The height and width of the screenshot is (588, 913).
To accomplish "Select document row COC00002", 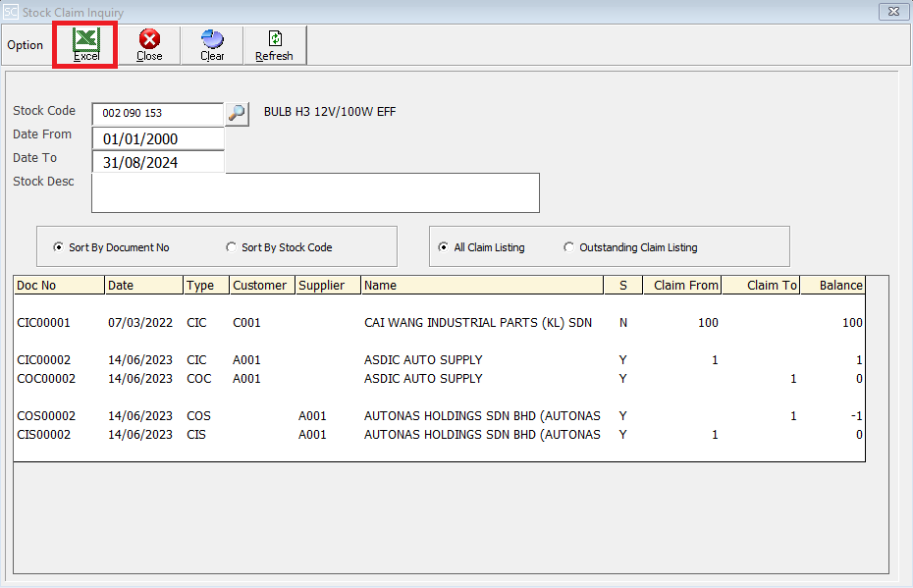I will (x=440, y=378).
